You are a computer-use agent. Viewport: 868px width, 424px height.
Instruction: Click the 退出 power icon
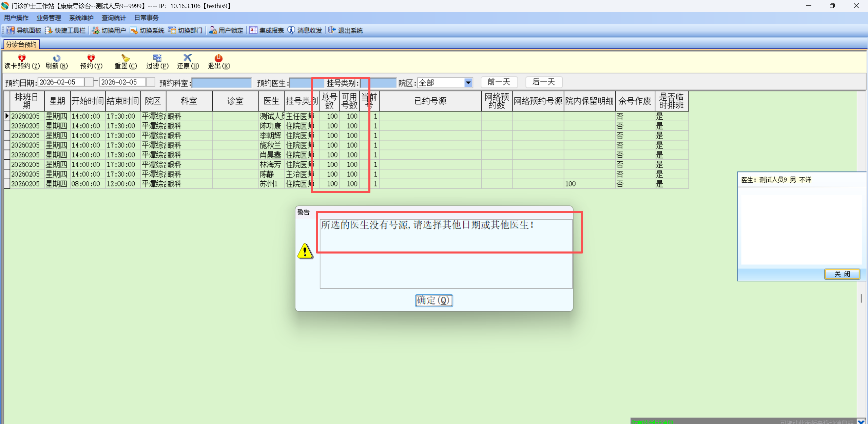pyautogui.click(x=218, y=58)
